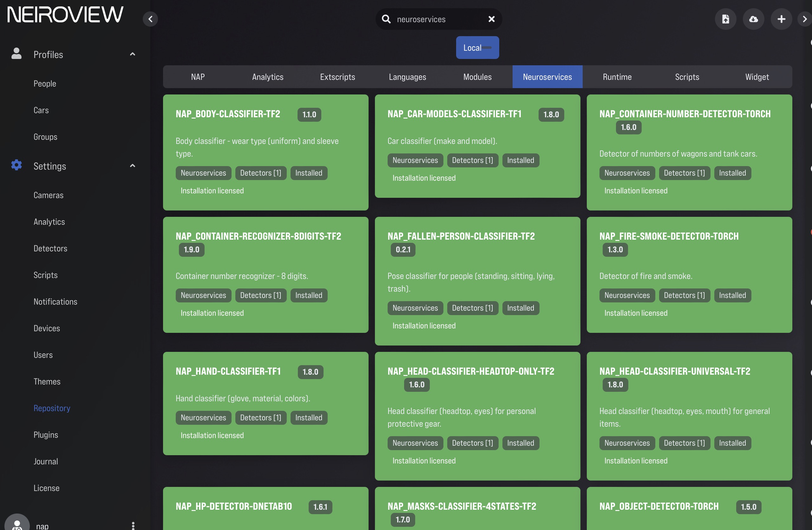812x530 pixels.
Task: Click Installation licensed on NAP_HEAD-CLASSIFIER-UNIVERSAL-TF2 card
Action: 636,461
